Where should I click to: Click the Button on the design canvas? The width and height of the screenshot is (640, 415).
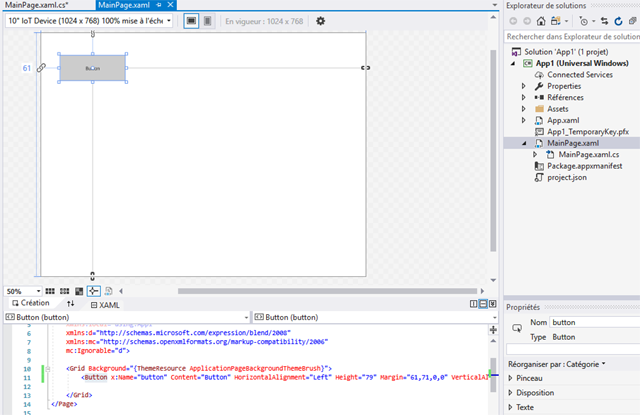coord(93,68)
